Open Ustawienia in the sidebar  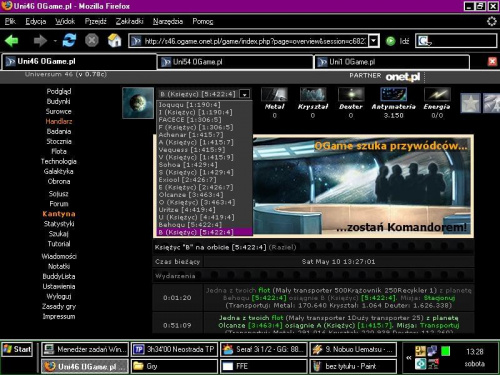(x=59, y=286)
